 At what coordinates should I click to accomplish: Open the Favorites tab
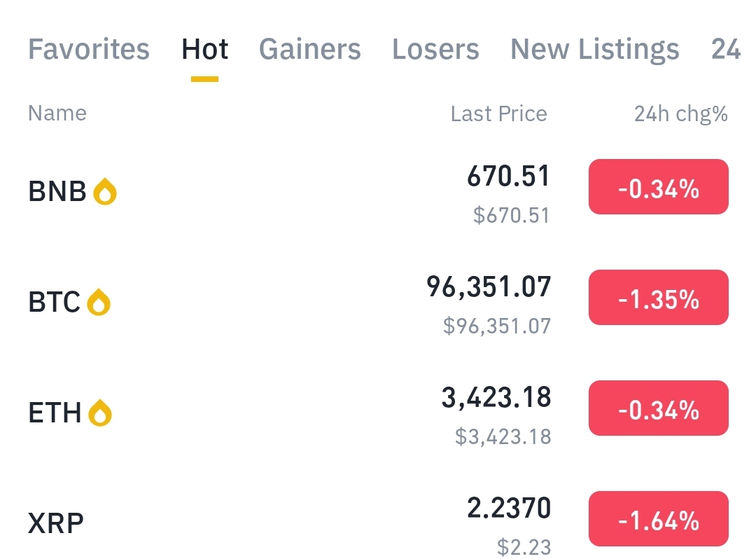coord(89,50)
